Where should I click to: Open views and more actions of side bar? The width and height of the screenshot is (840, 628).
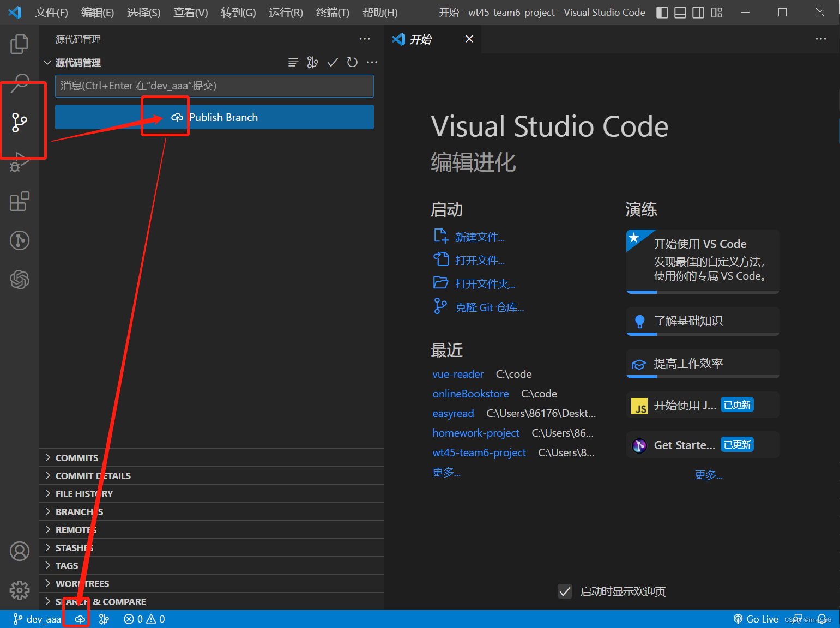365,39
